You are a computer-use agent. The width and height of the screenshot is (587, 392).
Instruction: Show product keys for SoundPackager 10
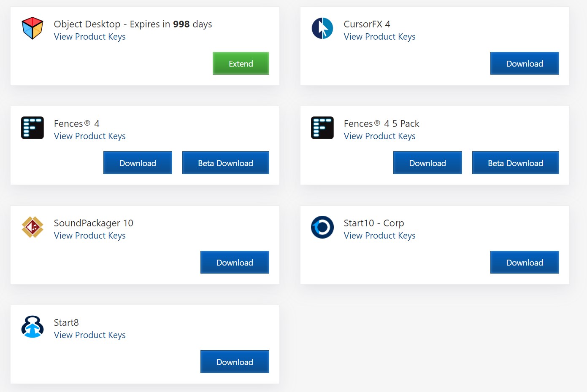[x=90, y=236]
